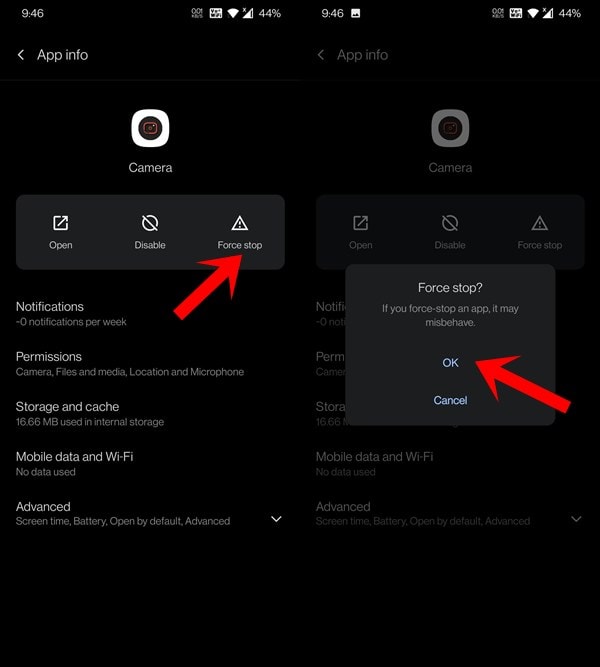Dismiss the Force stop dialog with Cancel

pos(450,400)
